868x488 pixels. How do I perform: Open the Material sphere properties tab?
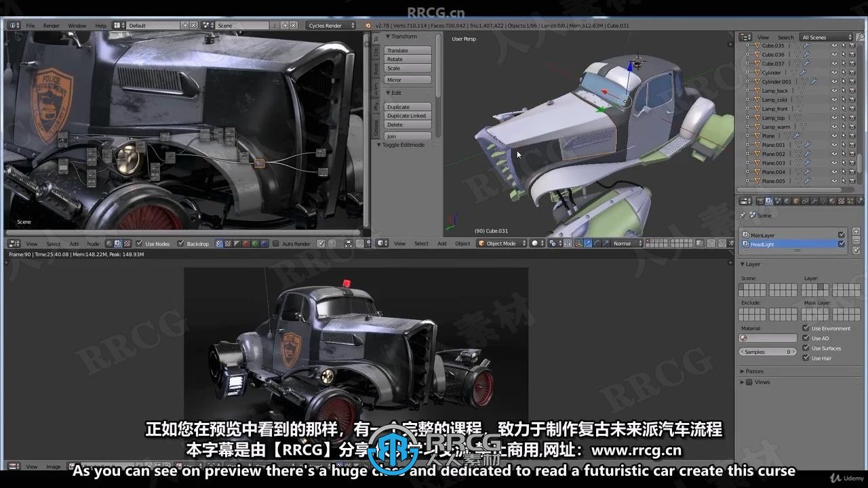tap(832, 201)
